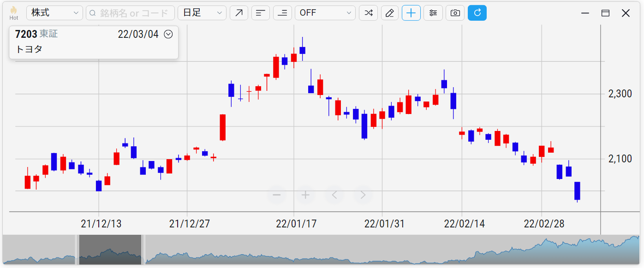Toggle the crosshair plus cursor button

tap(411, 13)
